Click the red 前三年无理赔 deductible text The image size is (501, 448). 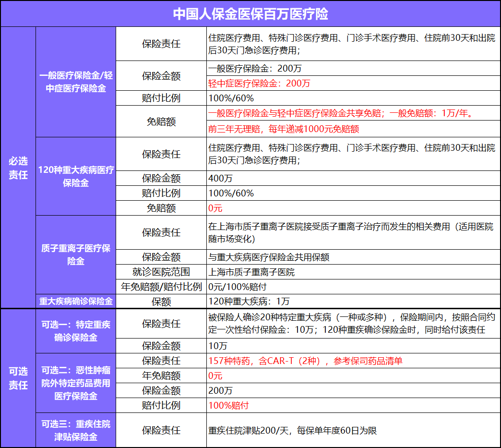pyautogui.click(x=284, y=129)
